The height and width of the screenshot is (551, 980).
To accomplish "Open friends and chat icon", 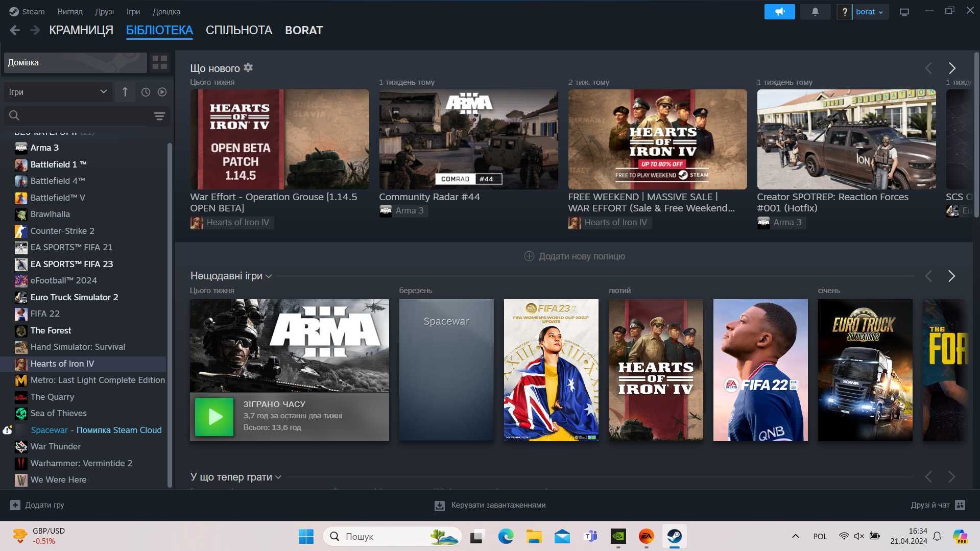I will (960, 505).
